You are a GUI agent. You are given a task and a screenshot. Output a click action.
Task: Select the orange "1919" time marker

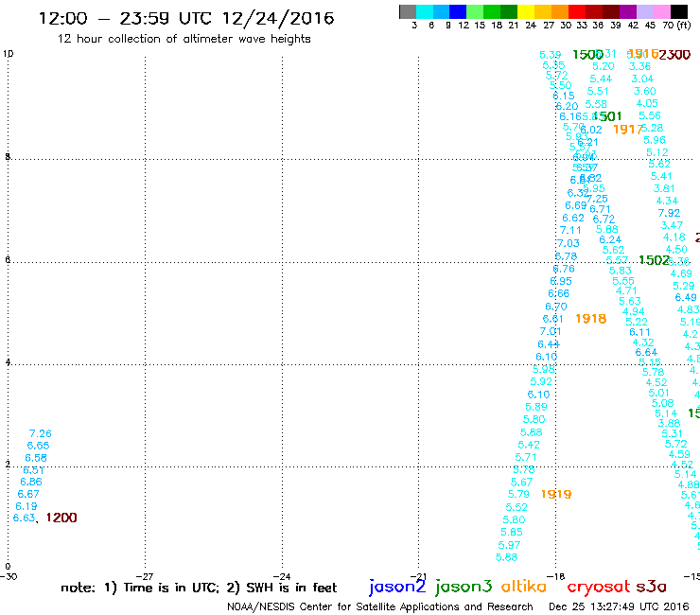pos(556,494)
